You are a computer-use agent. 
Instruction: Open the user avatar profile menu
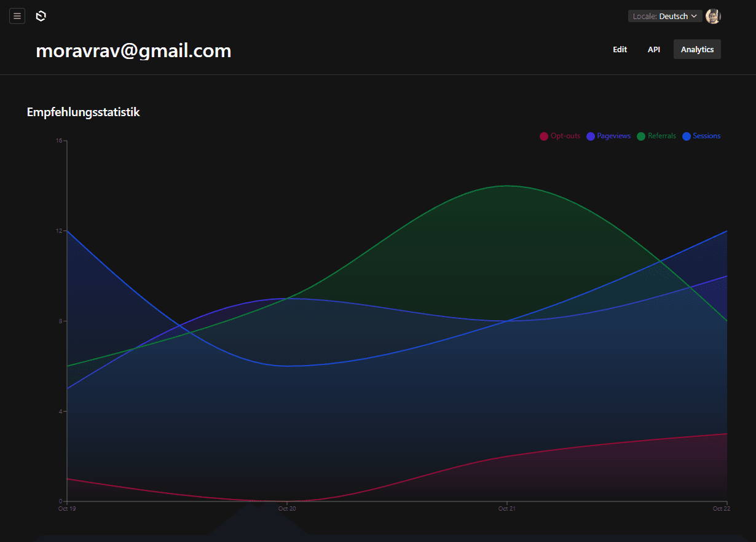[713, 16]
